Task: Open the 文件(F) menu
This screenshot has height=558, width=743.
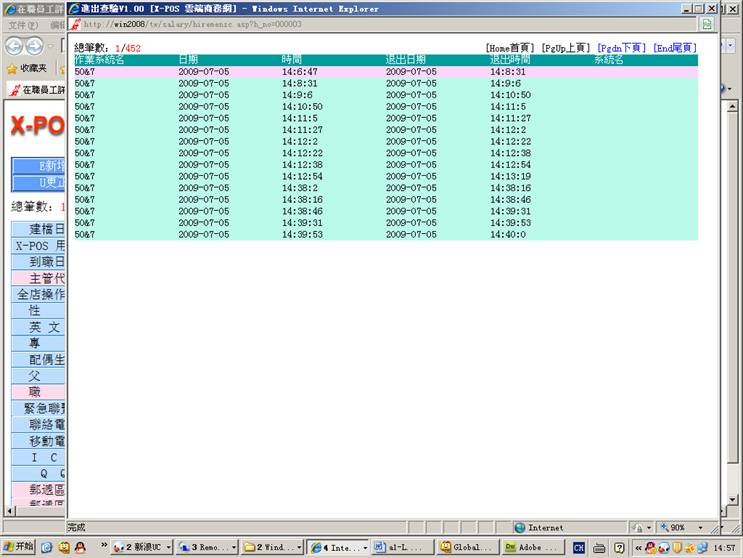Action: 22,24
